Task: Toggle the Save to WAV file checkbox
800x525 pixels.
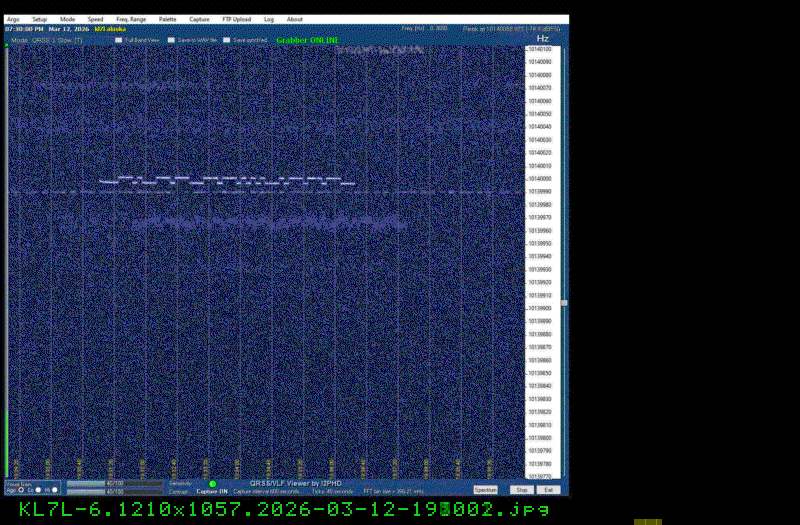Action: [x=172, y=40]
